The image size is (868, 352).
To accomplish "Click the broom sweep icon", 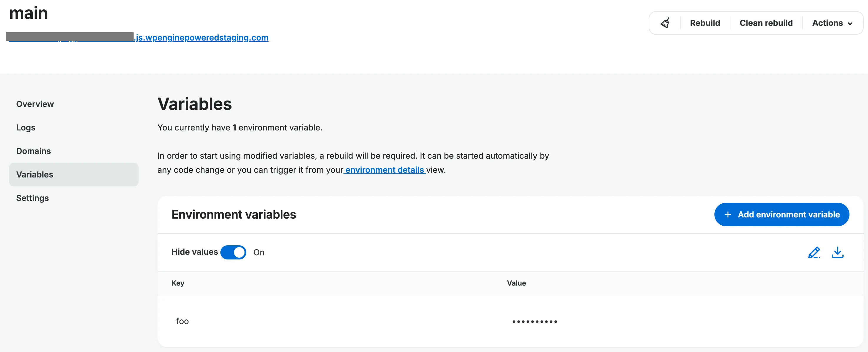I will [x=665, y=23].
